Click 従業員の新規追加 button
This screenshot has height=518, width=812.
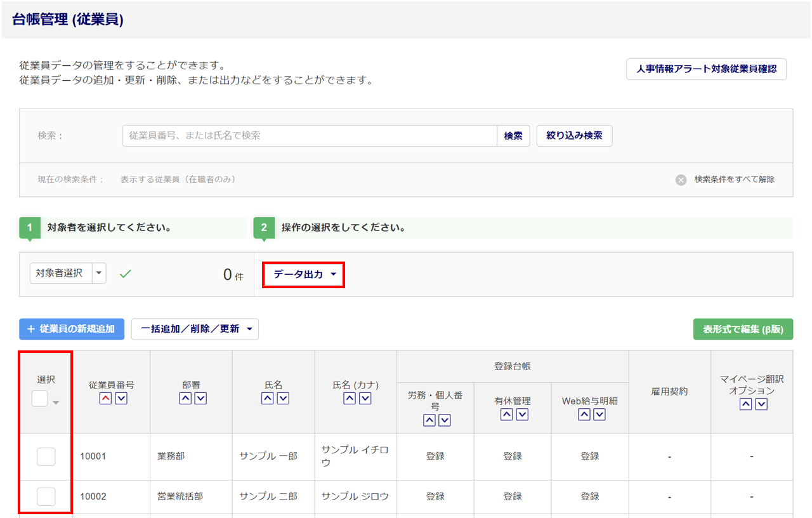tap(72, 329)
